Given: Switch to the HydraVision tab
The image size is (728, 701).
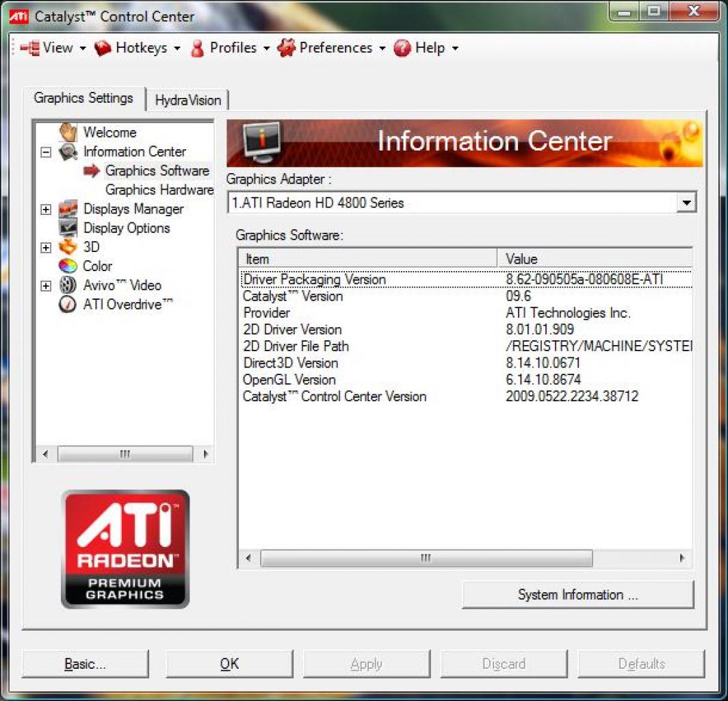Looking at the screenshot, I should coord(187,101).
